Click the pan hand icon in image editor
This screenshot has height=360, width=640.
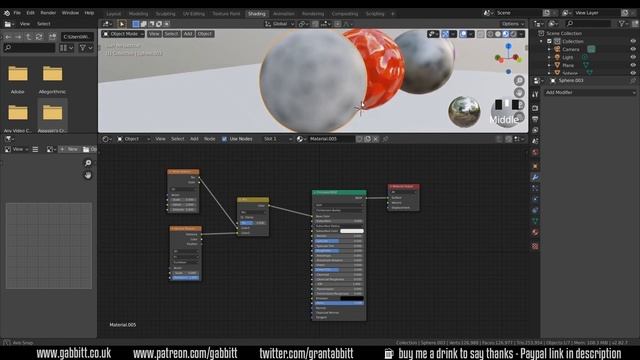88,175
